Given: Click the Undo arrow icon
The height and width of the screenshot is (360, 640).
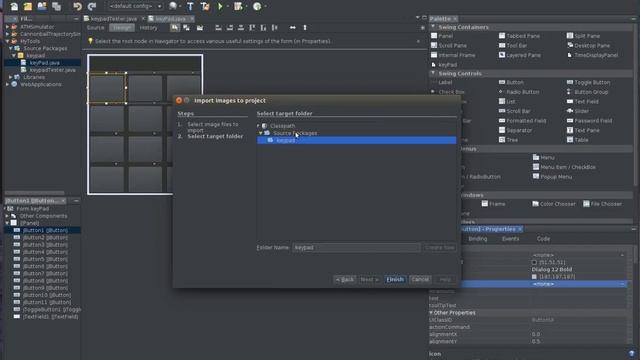Looking at the screenshot, I should point(77,6).
